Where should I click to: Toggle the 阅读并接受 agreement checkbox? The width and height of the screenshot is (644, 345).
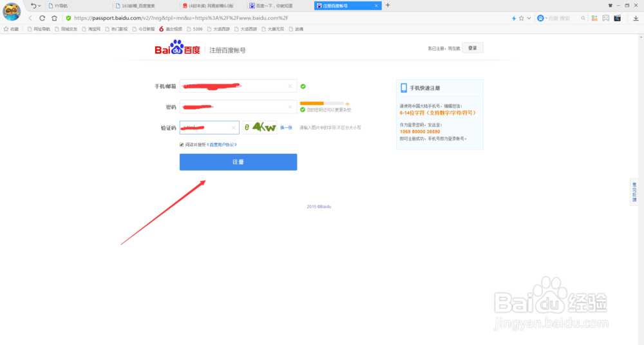(x=182, y=145)
